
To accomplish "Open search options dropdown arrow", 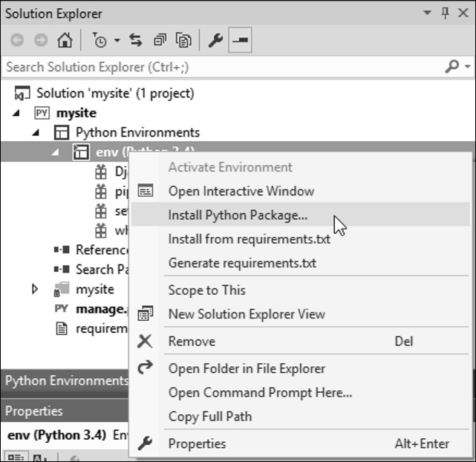I will click(x=468, y=66).
